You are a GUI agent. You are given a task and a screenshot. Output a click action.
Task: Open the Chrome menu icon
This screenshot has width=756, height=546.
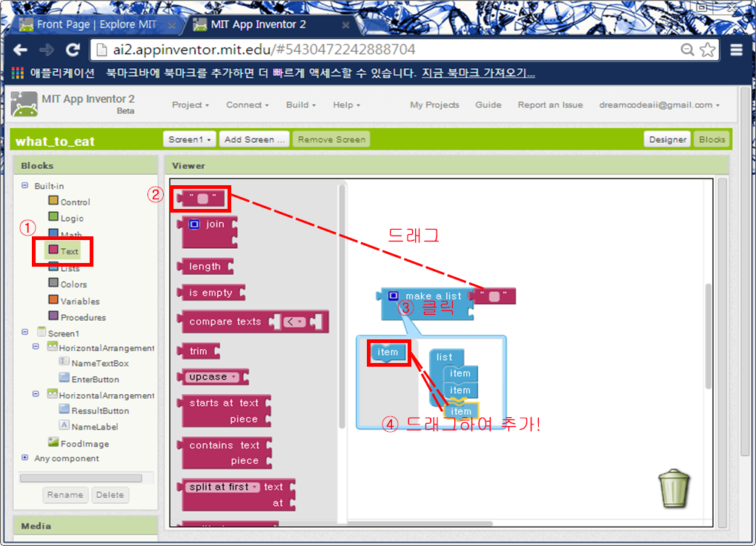click(736, 50)
